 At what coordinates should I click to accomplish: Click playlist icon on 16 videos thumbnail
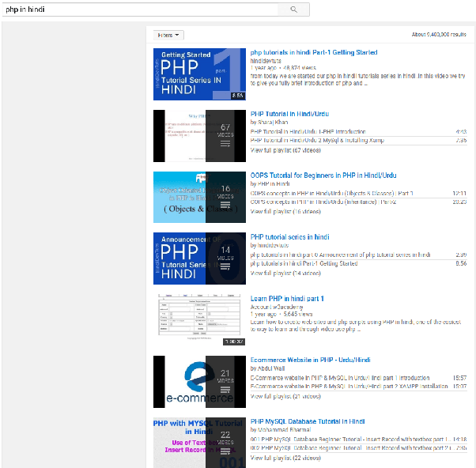tap(225, 206)
